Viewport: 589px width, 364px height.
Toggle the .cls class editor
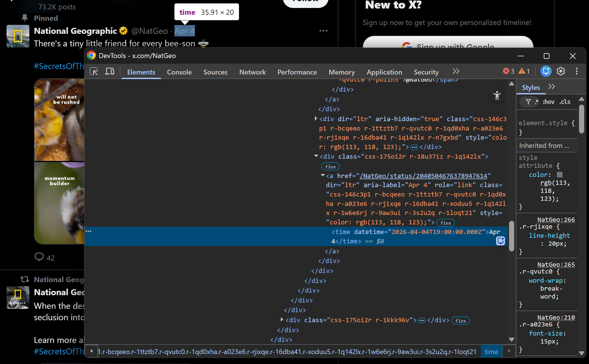tap(565, 102)
